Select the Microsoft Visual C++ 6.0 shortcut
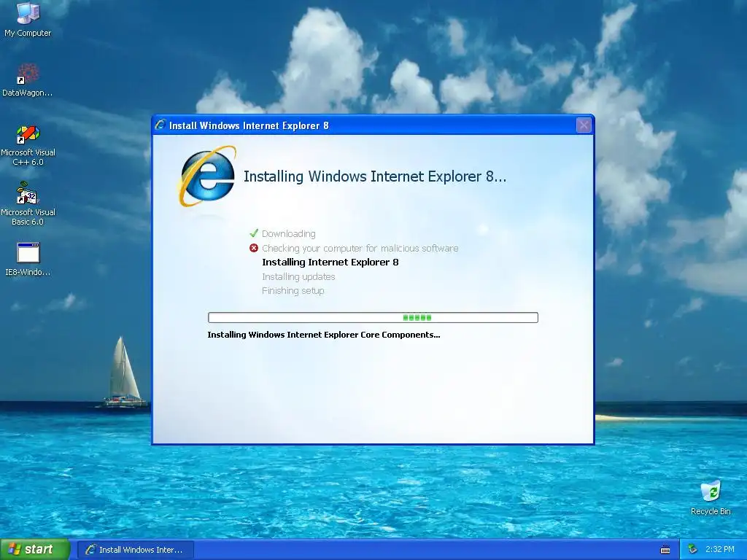This screenshot has width=747, height=560. [x=28, y=145]
